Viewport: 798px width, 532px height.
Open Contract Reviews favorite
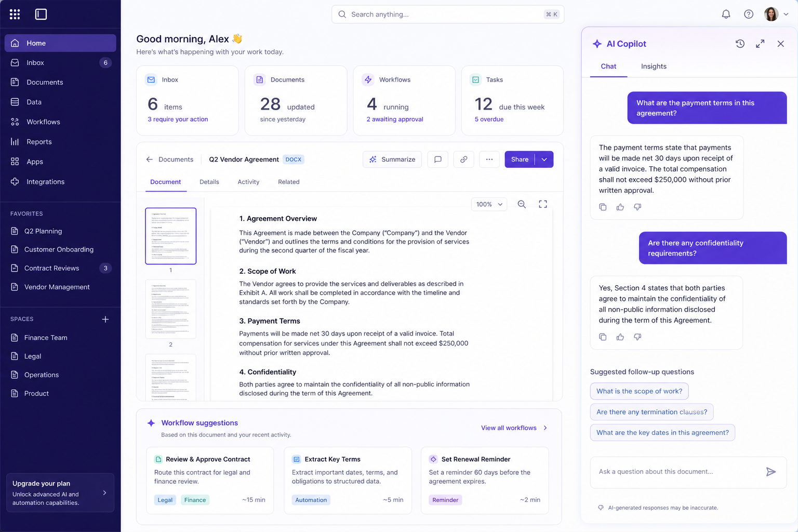(60, 268)
